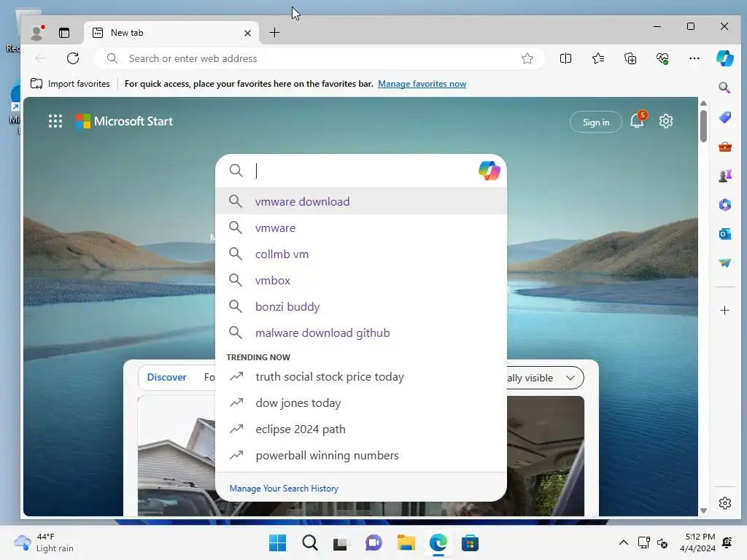Refresh the page

pos(73,58)
